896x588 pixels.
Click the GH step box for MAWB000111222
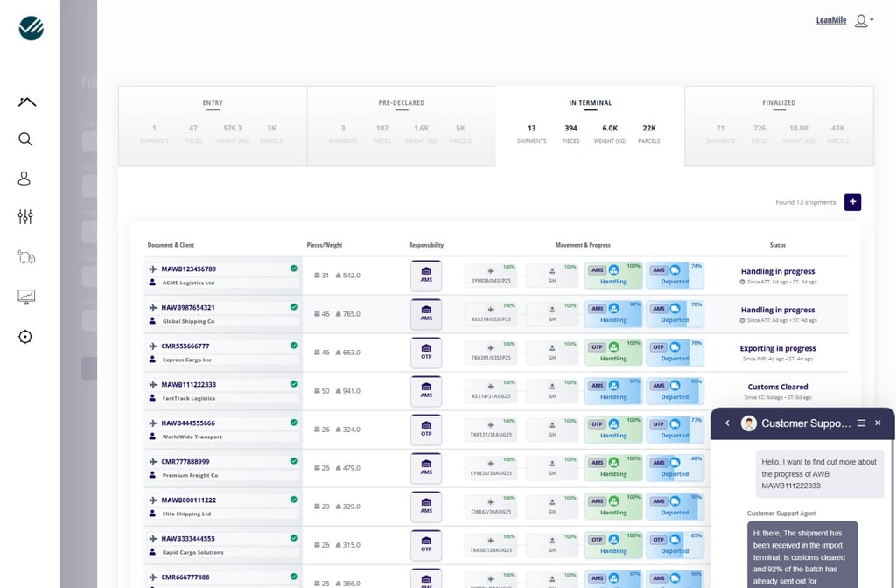tap(552, 507)
